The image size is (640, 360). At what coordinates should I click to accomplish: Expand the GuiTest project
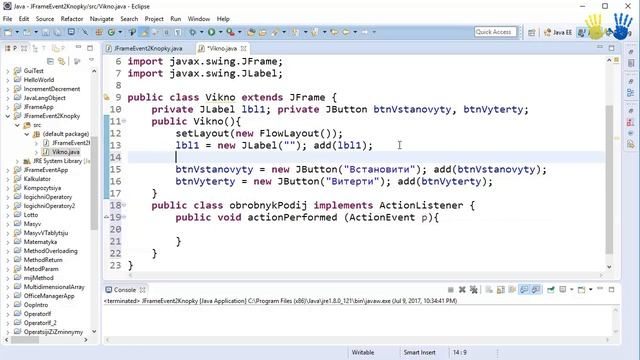pyautogui.click(x=7, y=71)
